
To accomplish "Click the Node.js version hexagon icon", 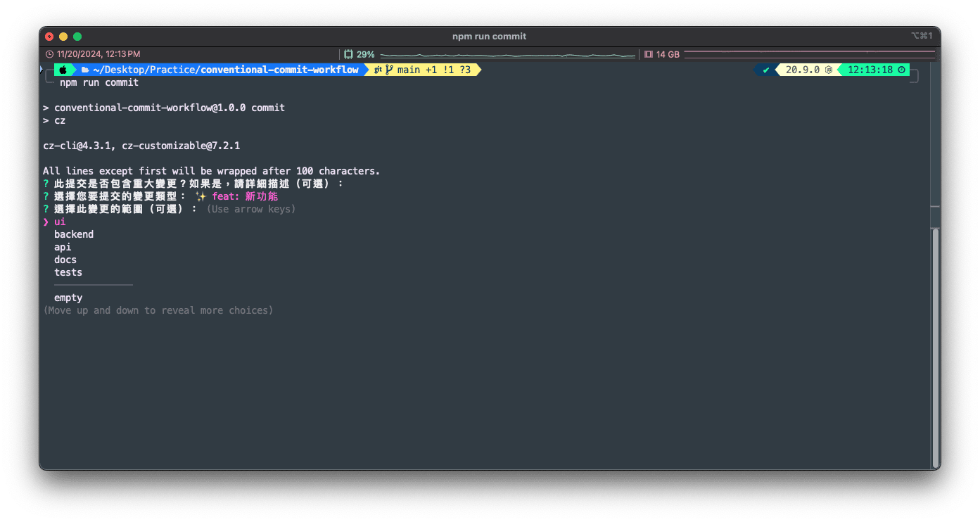I will point(829,70).
